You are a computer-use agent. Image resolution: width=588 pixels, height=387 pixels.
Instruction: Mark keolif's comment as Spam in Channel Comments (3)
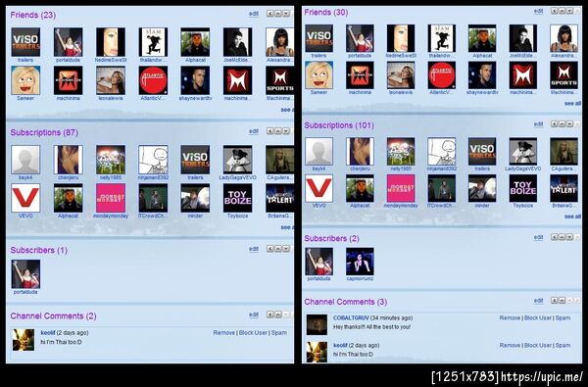(x=563, y=345)
